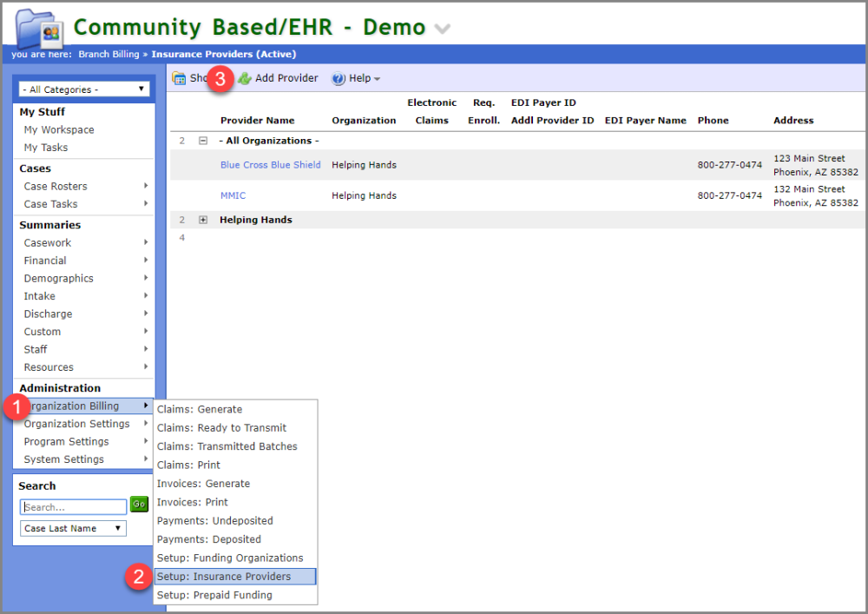Viewport: 868px width, 614px height.
Task: Click Helping Hands organization in MMIC row
Action: point(364,195)
